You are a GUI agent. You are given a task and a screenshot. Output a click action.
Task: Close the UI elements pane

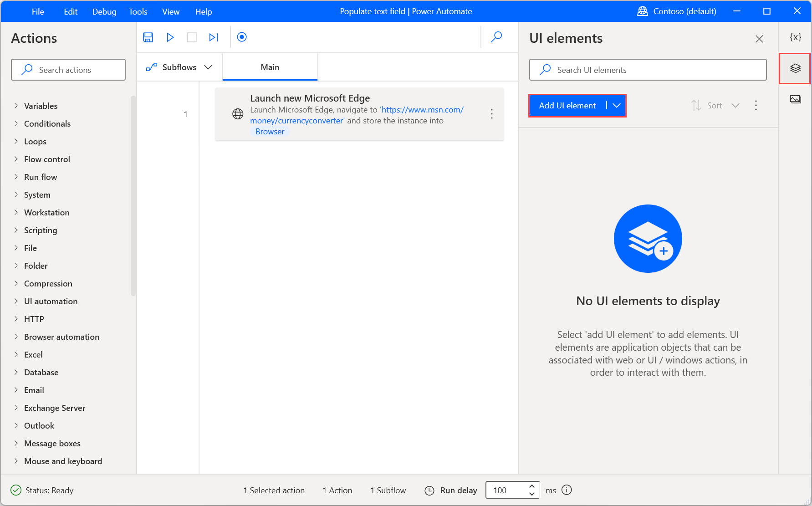point(759,39)
